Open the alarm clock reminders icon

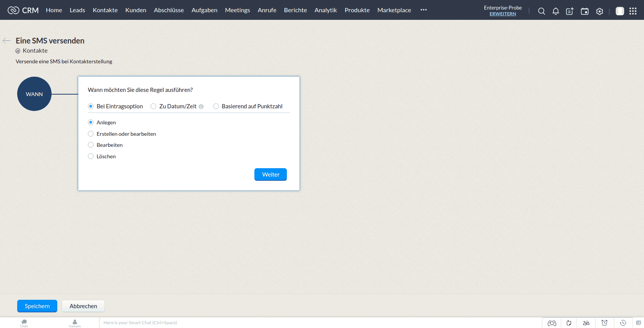[604, 323]
